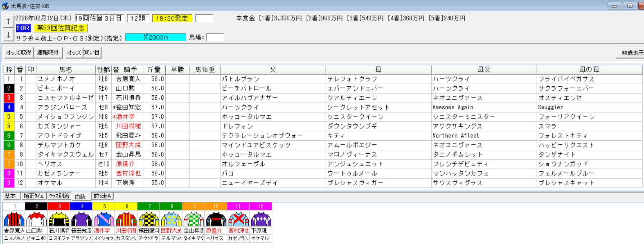Switch to the 基本 tab
Viewport: 644px width, 244px height.
click(x=10, y=196)
